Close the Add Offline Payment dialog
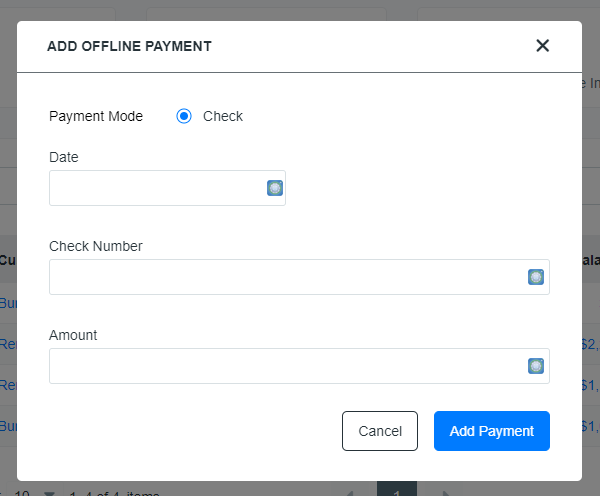The height and width of the screenshot is (496, 600). pos(542,46)
